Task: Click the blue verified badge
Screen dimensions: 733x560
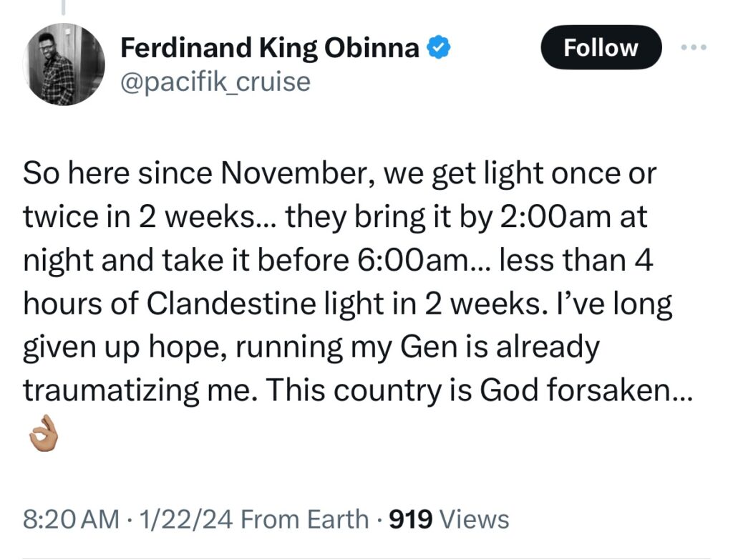Action: pyautogui.click(x=437, y=48)
